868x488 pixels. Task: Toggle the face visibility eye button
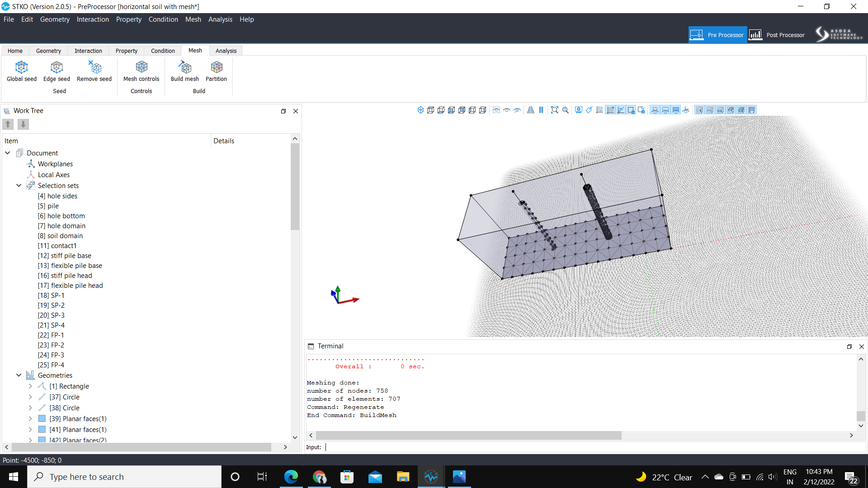[676, 110]
